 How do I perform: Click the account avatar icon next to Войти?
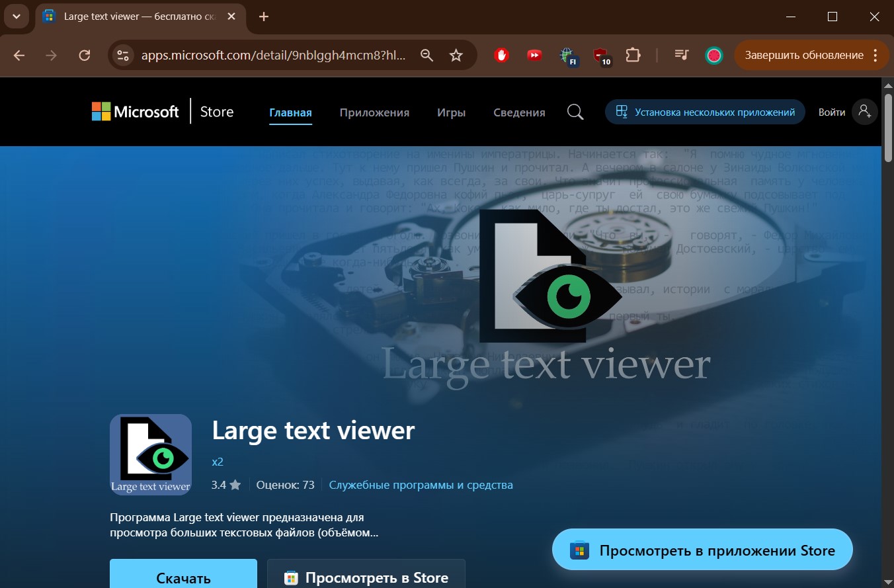click(864, 112)
